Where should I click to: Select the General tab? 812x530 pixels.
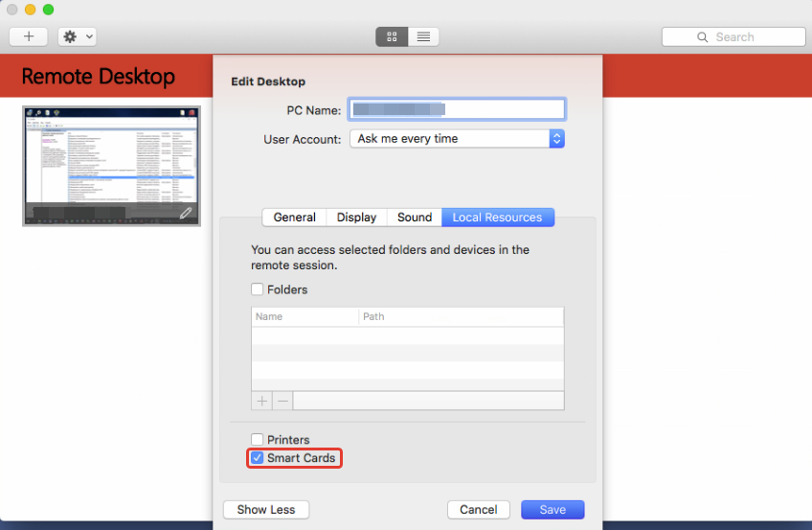pyautogui.click(x=294, y=218)
